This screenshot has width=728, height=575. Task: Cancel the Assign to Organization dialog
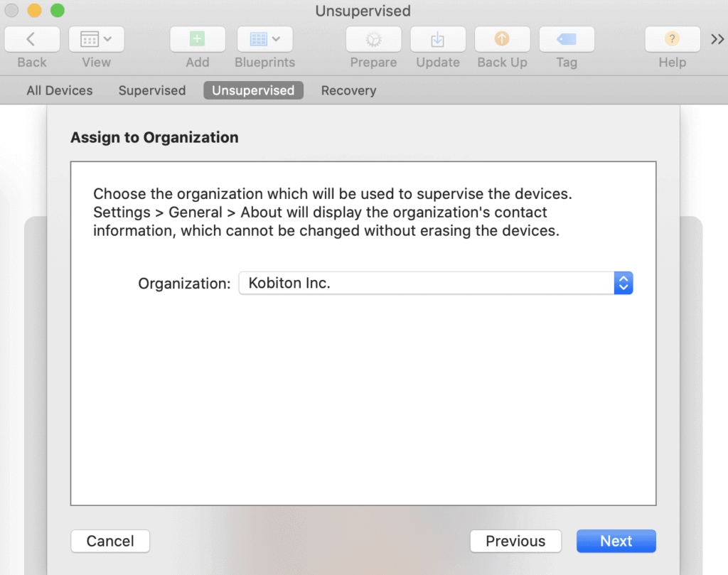[109, 541]
